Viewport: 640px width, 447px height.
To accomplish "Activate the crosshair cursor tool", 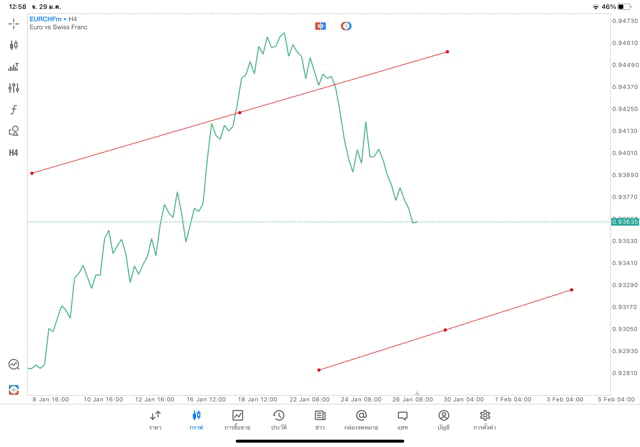I will (x=13, y=23).
